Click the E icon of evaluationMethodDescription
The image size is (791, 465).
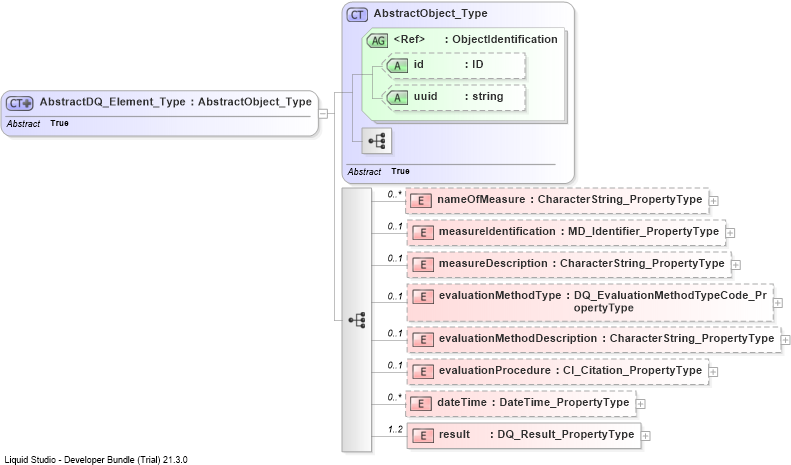423,339
